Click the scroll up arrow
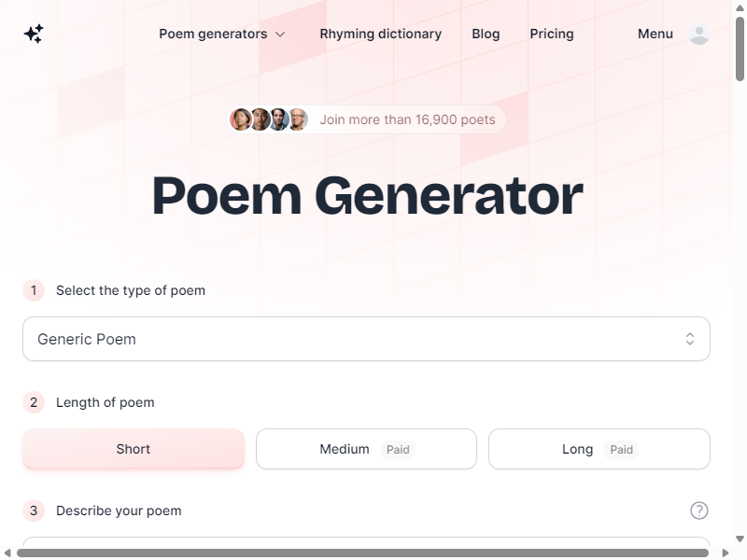 pyautogui.click(x=740, y=7)
